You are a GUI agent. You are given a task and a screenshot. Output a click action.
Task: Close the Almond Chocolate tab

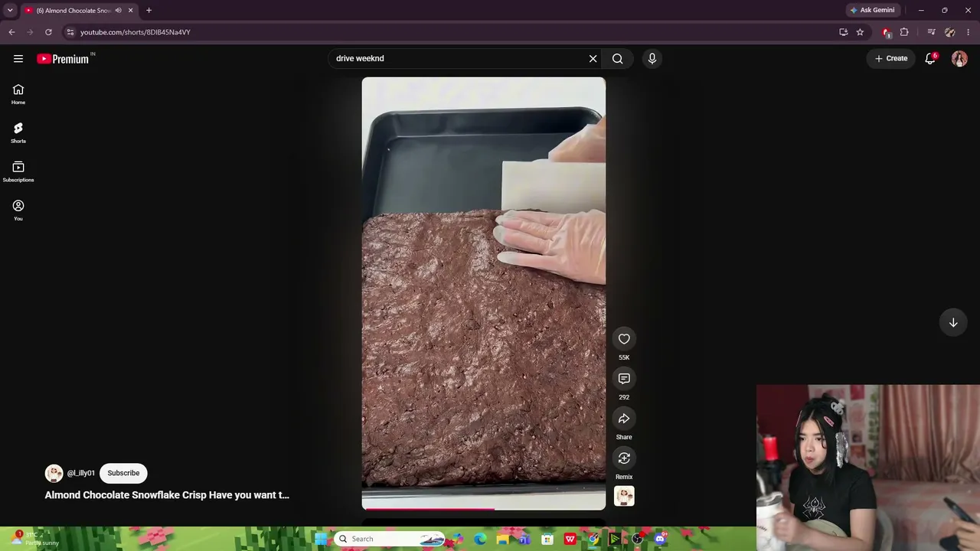point(130,10)
